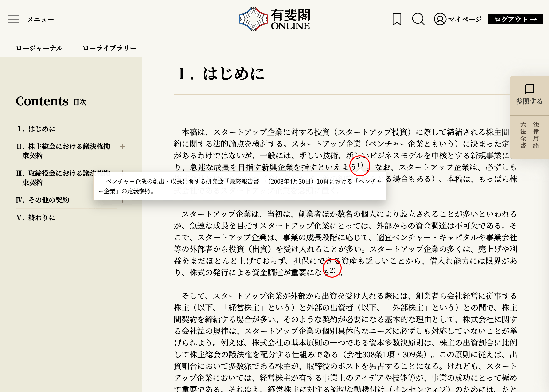Open search with magnifier icon
Viewport: 549px width, 392px height.
point(418,19)
